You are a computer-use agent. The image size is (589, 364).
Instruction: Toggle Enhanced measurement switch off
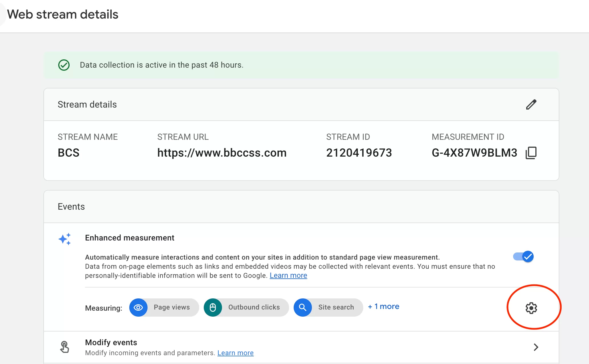click(523, 256)
